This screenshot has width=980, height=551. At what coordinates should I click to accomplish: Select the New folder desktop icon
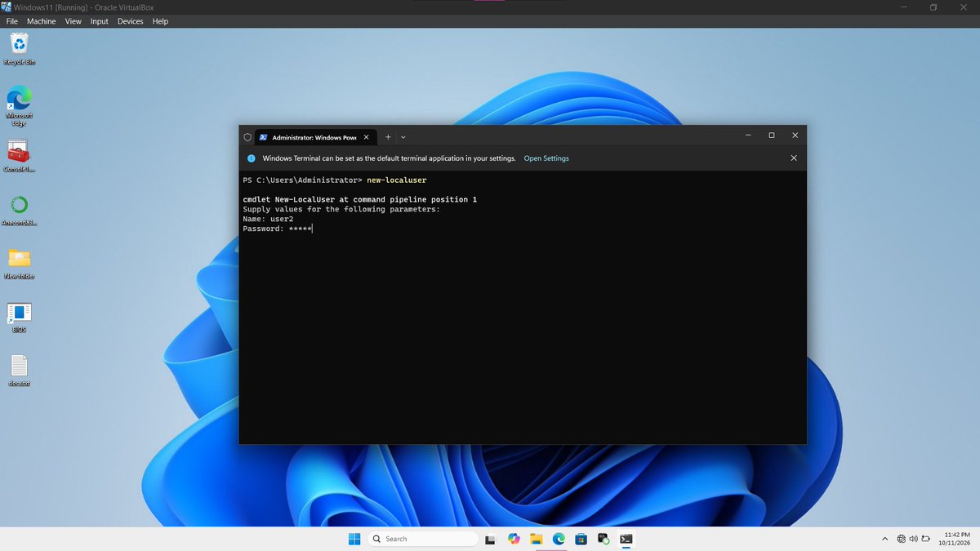tap(20, 264)
